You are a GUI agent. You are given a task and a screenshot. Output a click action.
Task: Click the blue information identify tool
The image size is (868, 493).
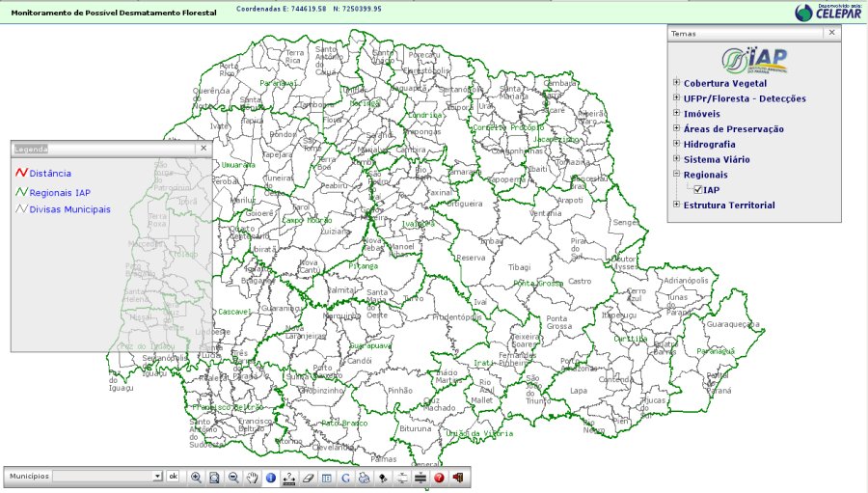click(x=270, y=477)
